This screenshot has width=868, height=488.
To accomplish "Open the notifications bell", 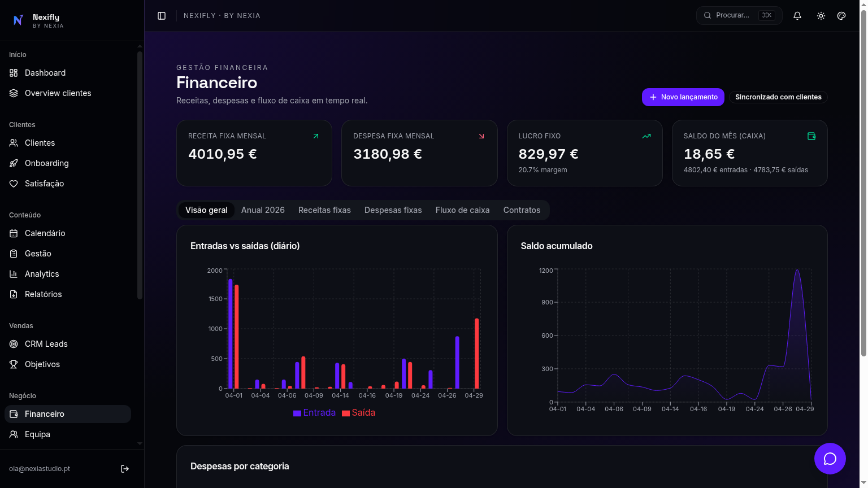I will coord(797,16).
